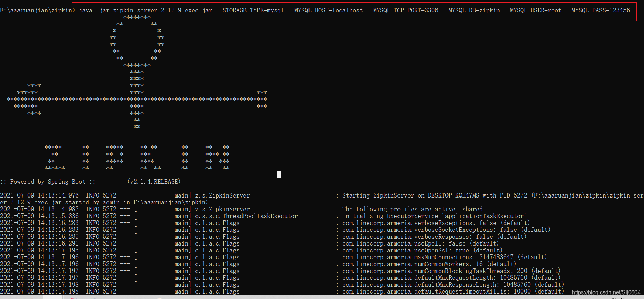Screen dimensions: 644x299
Task: Click timestamp 2021-07-09 14:13:16.291
Action: coord(39,243)
